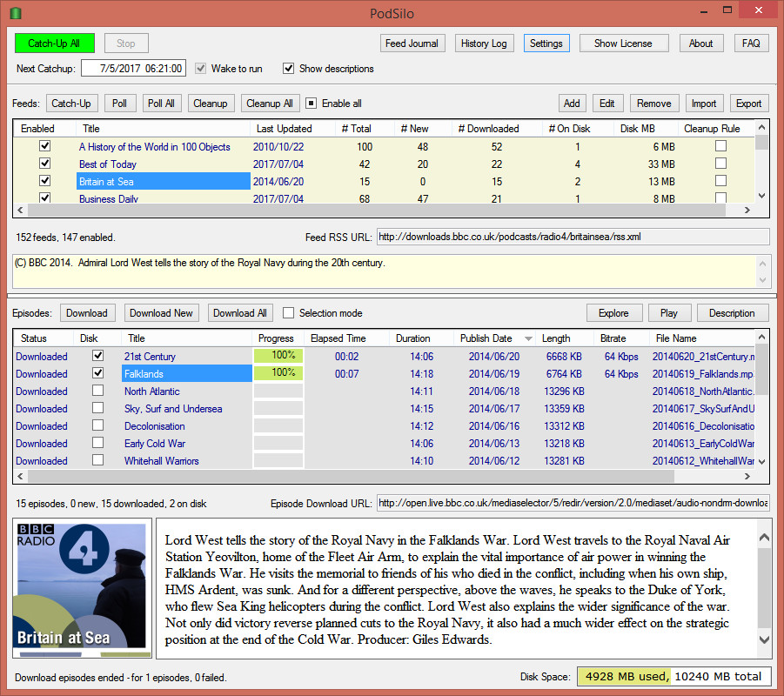Click the Britain at Sea podcast artwork
The image size is (784, 696).
coord(82,588)
